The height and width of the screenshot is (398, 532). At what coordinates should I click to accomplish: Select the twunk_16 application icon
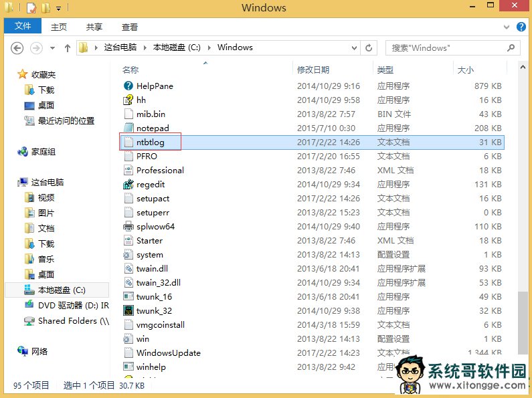(x=128, y=296)
